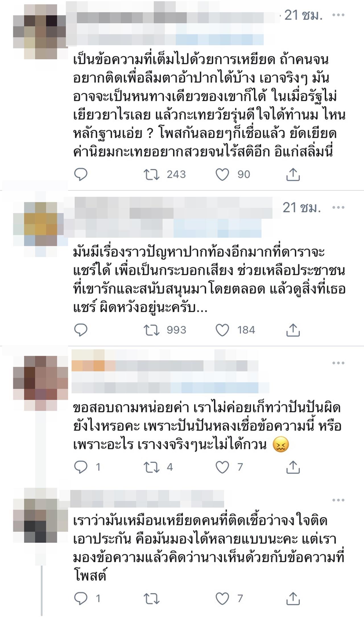Retweet the first tweet showing 243 retweets
The height and width of the screenshot is (625, 364).
click(x=151, y=174)
